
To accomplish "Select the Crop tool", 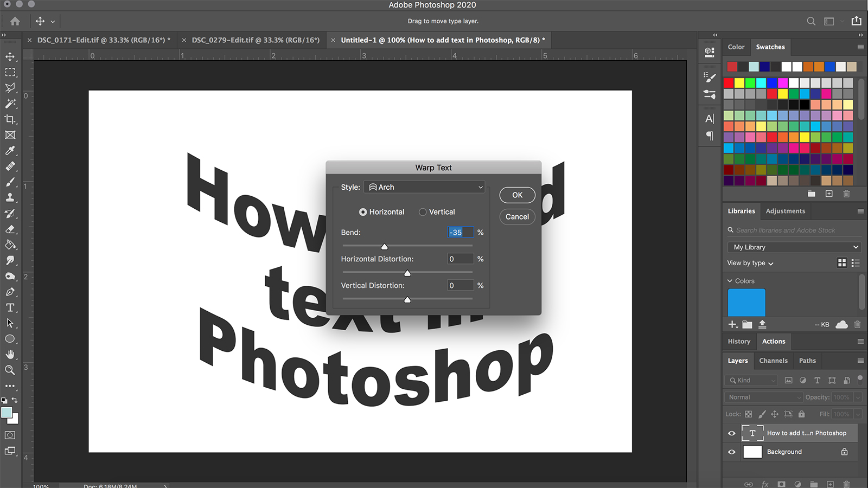I will [10, 119].
